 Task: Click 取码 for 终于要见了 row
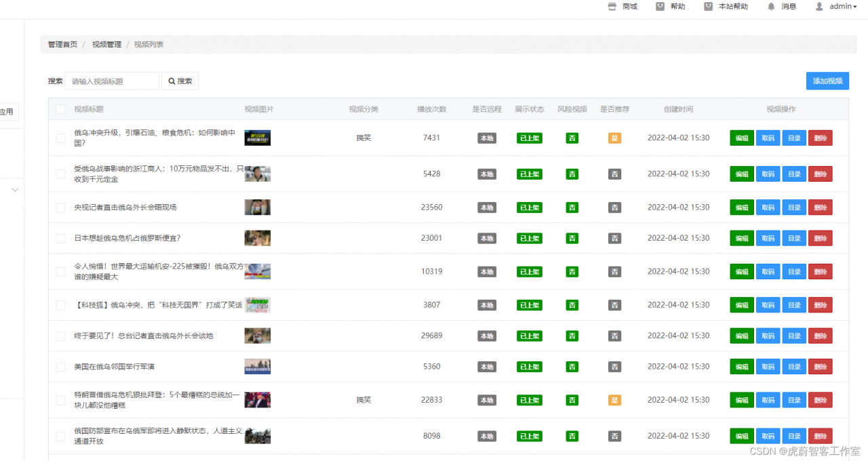pyautogui.click(x=768, y=336)
